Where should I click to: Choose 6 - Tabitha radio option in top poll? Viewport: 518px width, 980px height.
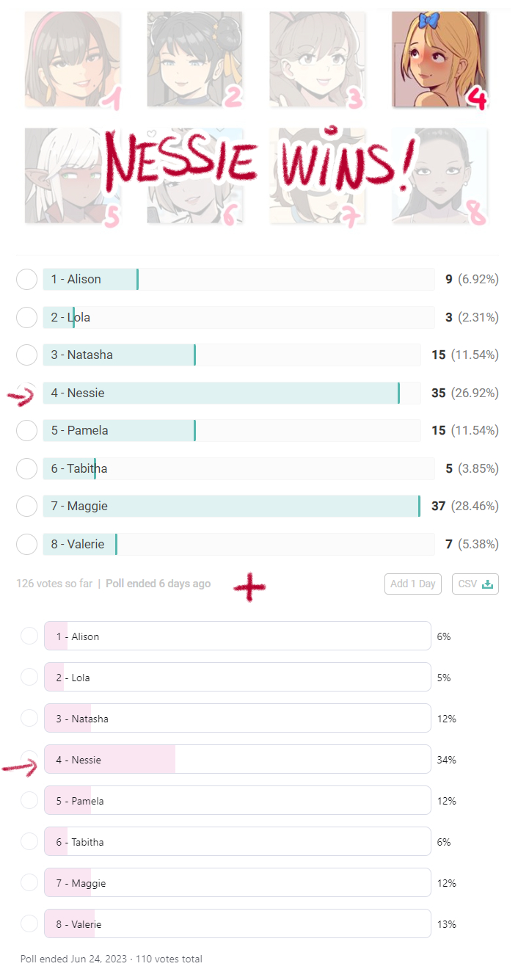[26, 468]
